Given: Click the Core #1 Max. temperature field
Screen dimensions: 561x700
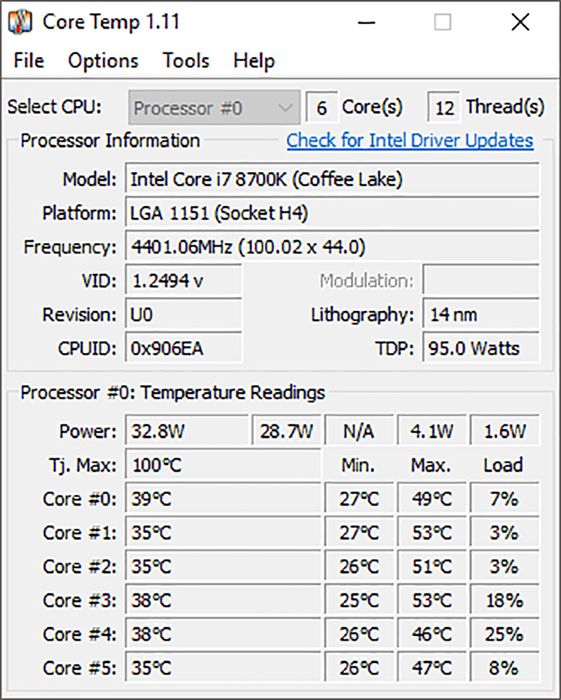Looking at the screenshot, I should click(x=432, y=533).
